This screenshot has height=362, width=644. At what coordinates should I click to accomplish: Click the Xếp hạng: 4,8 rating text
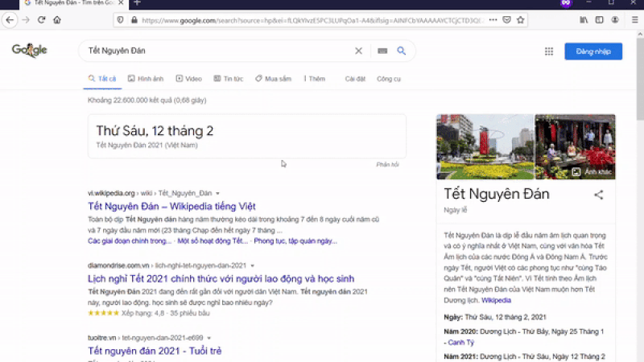pos(166,313)
